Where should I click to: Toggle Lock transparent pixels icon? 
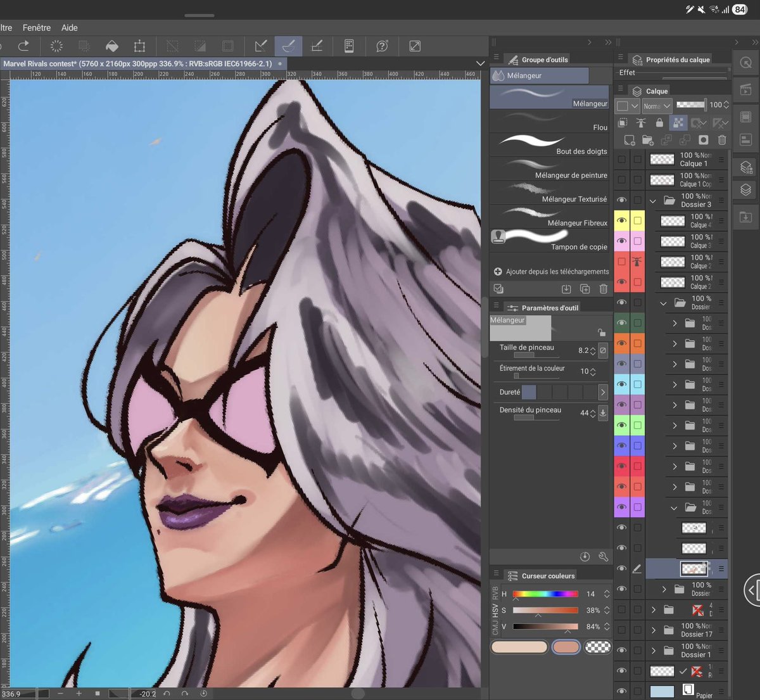[678, 122]
